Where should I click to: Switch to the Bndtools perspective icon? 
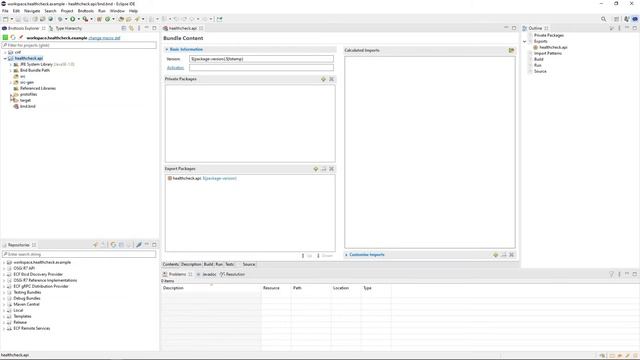[x=635, y=19]
